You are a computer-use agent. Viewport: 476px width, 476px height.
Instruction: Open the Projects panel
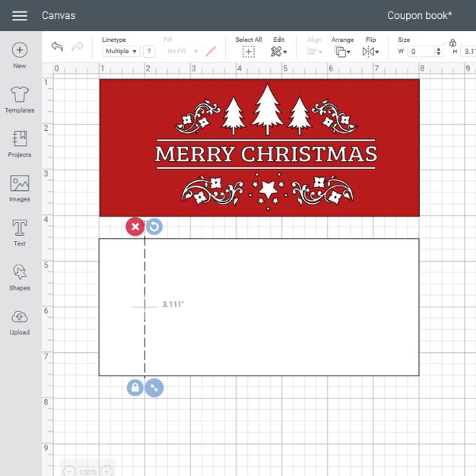click(20, 144)
